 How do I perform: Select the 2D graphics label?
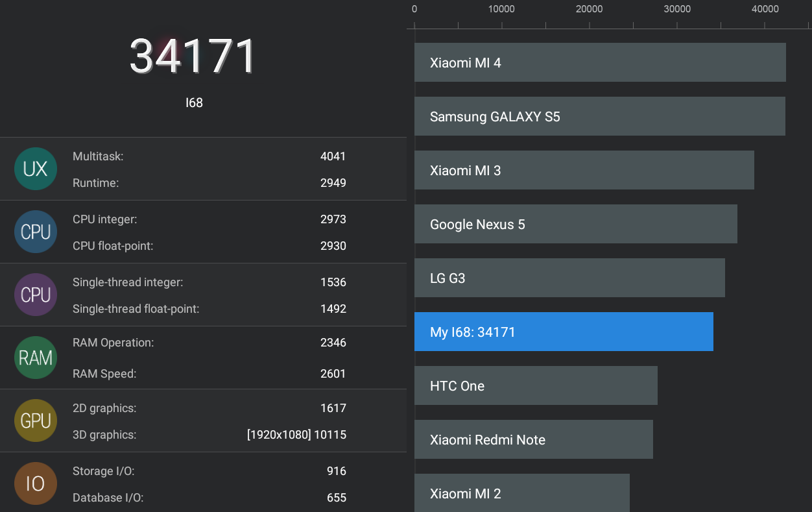(x=104, y=408)
